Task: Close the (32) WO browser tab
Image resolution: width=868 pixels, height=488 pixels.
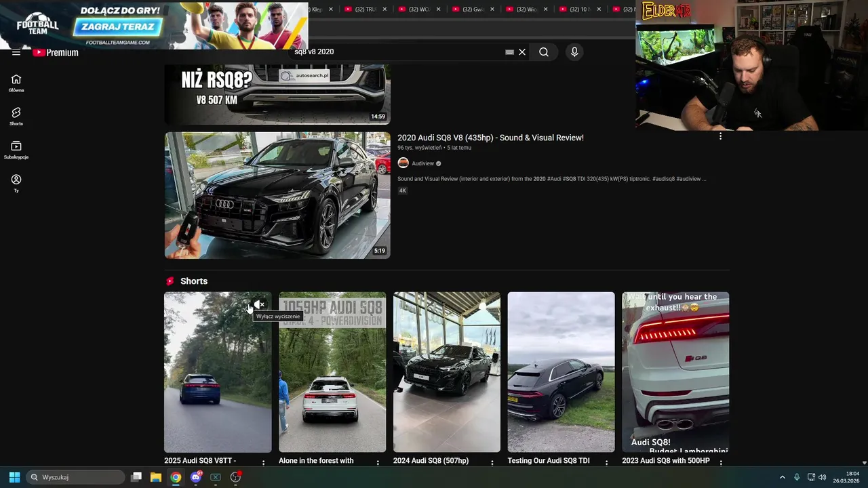Action: click(x=438, y=9)
